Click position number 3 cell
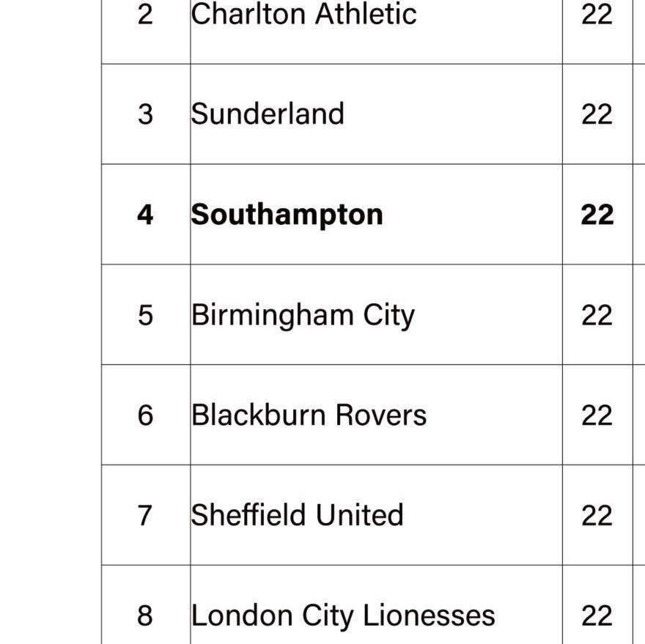 pos(145,114)
